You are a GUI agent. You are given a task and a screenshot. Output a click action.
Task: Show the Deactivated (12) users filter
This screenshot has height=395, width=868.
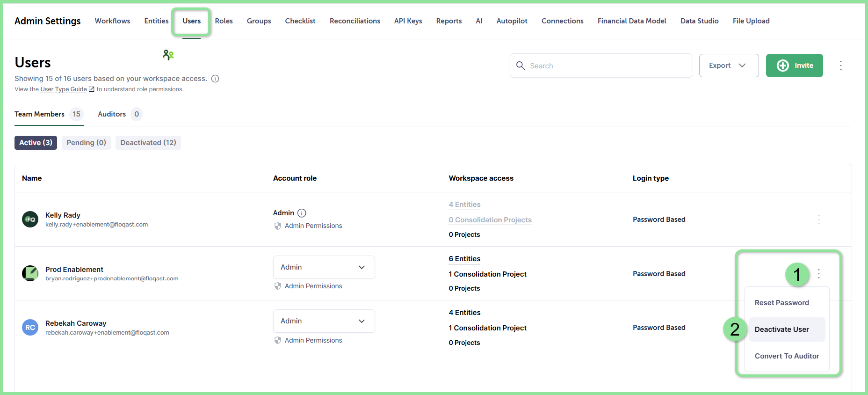[148, 143]
